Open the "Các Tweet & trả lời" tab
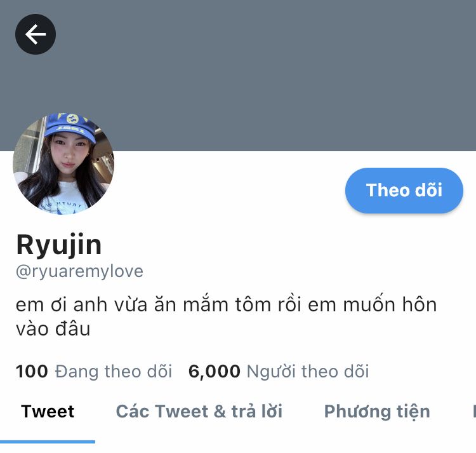This screenshot has width=476, height=453. coord(199,412)
